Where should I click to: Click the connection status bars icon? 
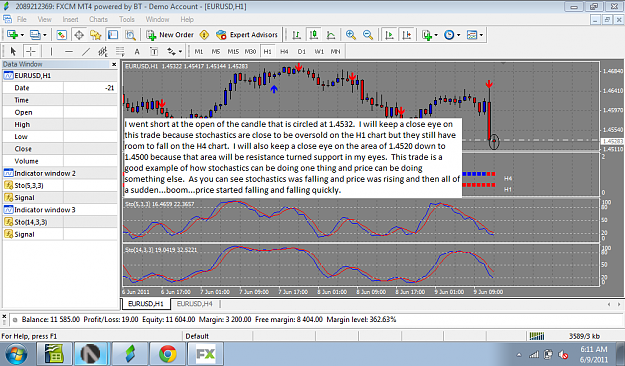click(x=537, y=336)
